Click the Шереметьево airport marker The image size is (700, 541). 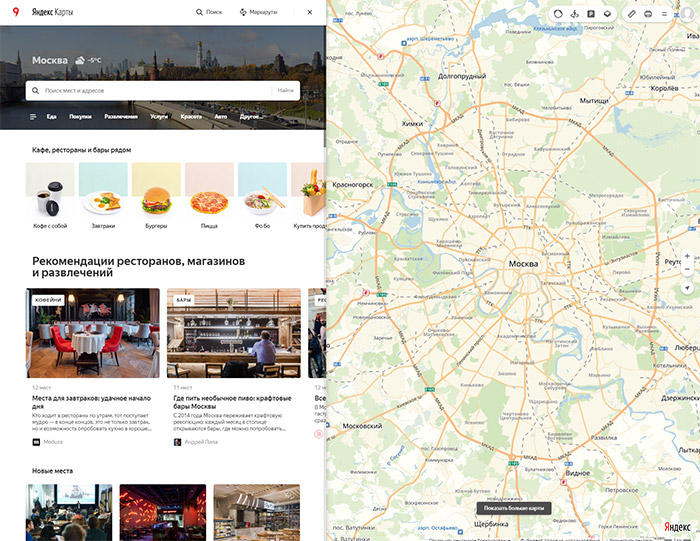[404, 43]
